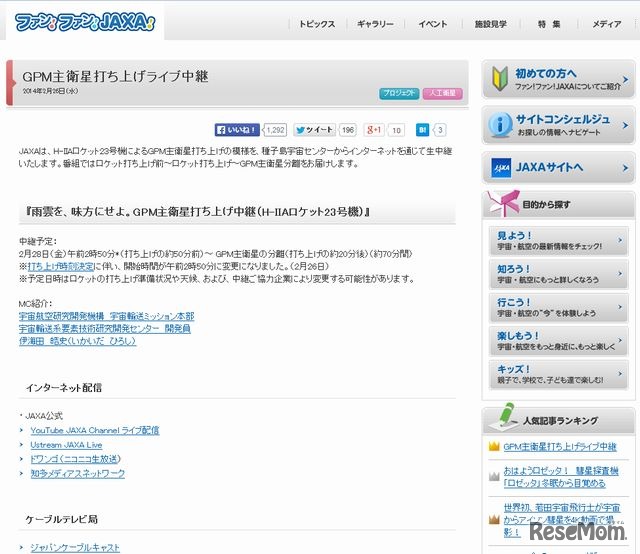
Task: Open the JAXAサイトへ banner
Action: coord(558,167)
